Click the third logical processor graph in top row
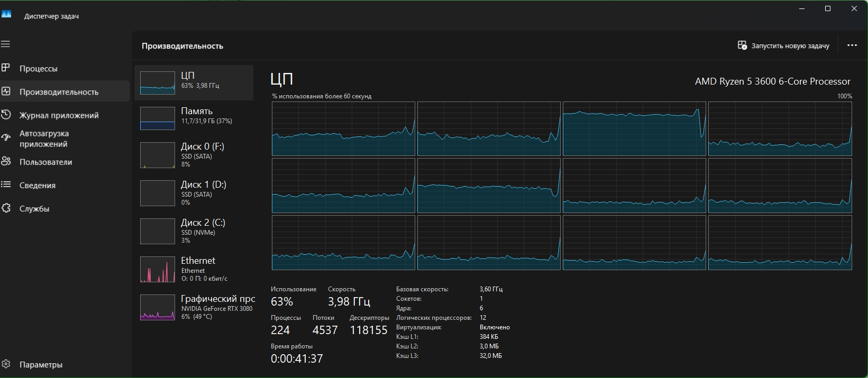 click(634, 128)
